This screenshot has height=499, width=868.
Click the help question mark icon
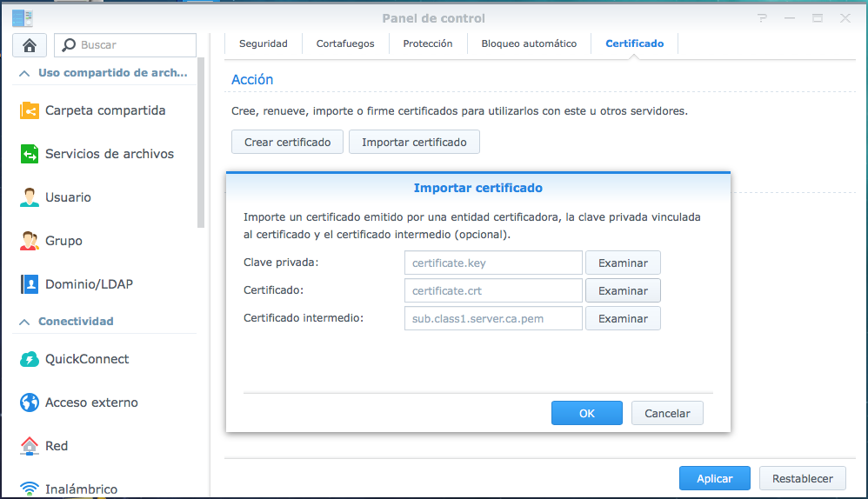pyautogui.click(x=763, y=18)
